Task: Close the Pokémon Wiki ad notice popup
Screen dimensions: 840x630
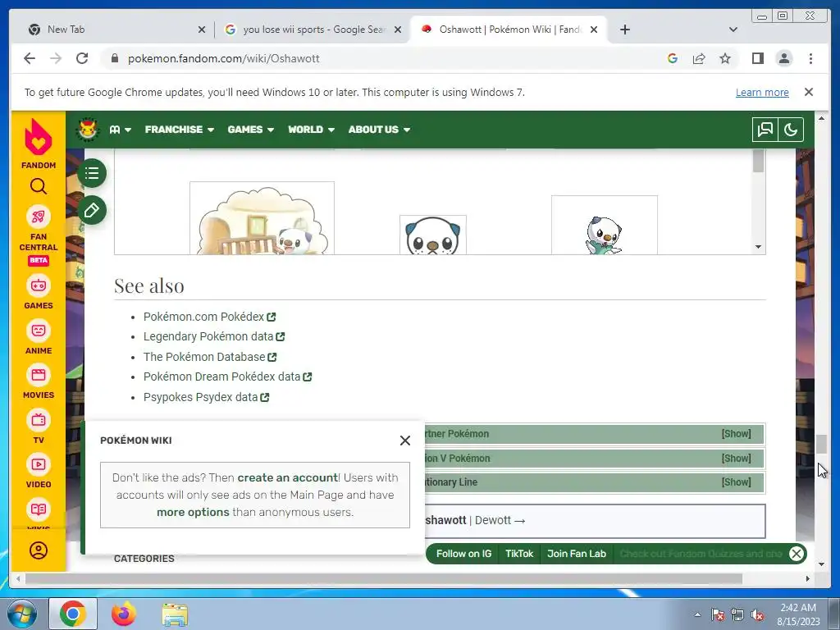Action: [405, 441]
